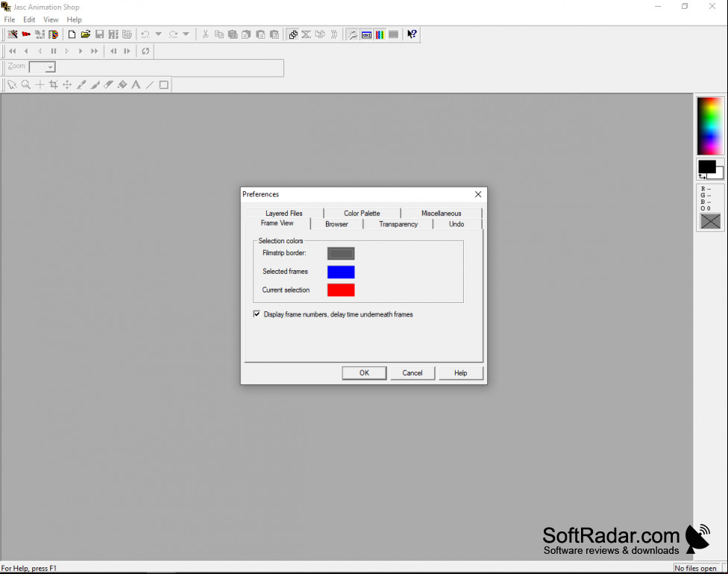Select the Flood Fill bucket tool

pos(122,84)
